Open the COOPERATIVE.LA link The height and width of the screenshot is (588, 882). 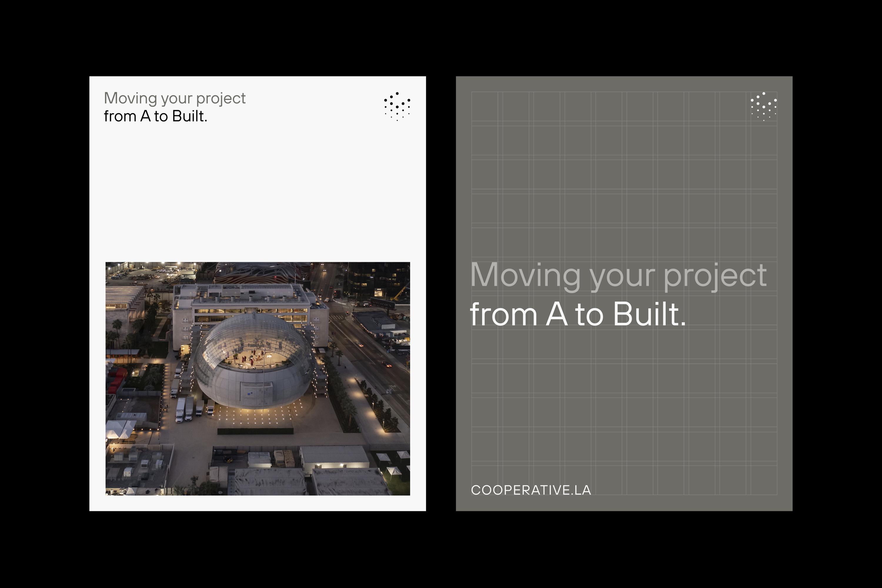point(531,490)
